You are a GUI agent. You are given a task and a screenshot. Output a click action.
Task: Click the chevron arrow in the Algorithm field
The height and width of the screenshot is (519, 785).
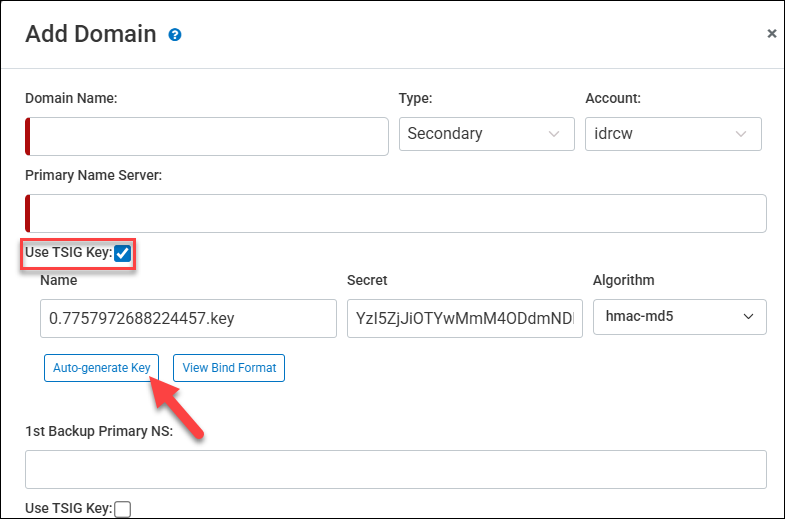(x=747, y=317)
